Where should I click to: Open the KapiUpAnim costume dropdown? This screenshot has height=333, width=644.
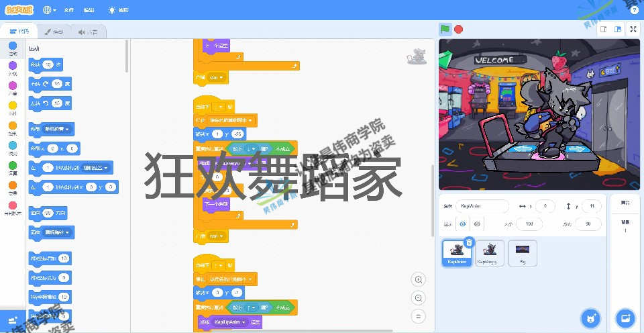(x=230, y=322)
